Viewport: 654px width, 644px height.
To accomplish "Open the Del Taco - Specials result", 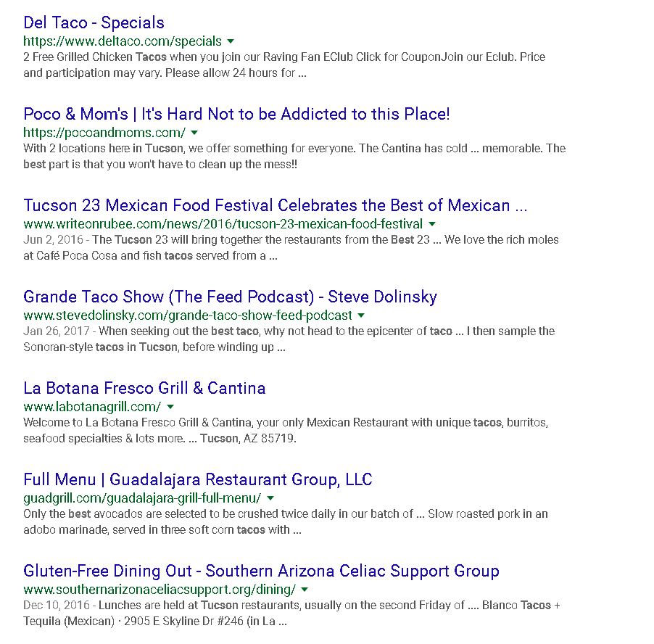I will click(x=94, y=22).
